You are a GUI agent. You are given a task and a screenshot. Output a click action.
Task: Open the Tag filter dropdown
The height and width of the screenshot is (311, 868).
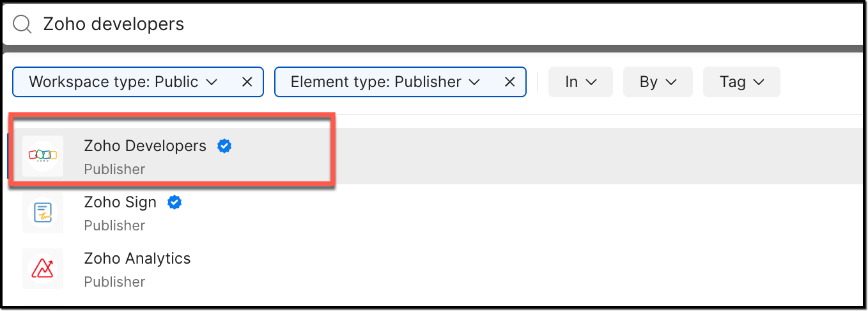coord(741,82)
